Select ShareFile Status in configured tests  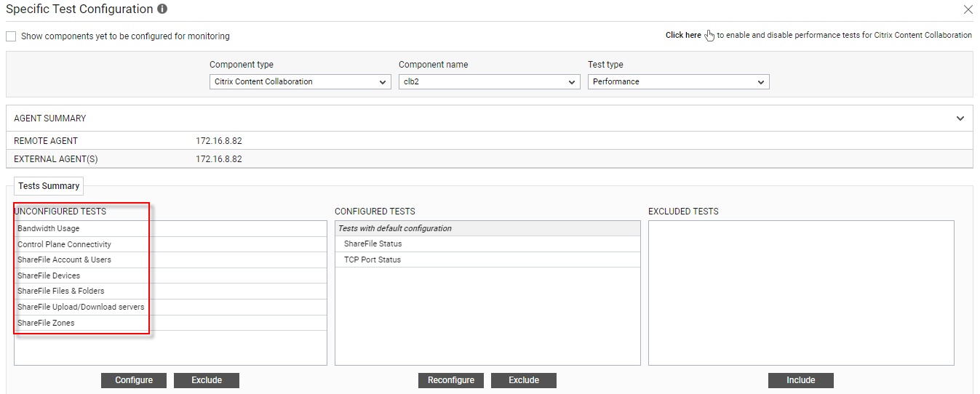click(x=487, y=244)
